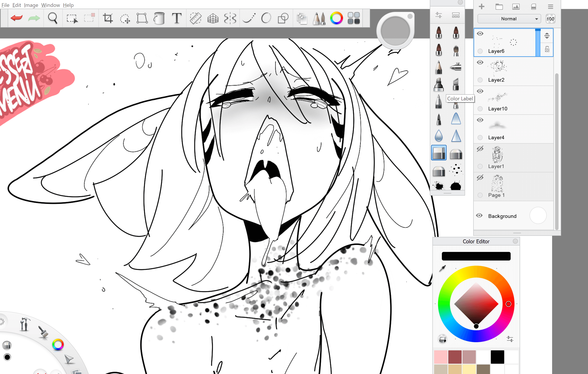588x374 pixels.
Task: Click the Text tool icon
Action: pos(176,18)
